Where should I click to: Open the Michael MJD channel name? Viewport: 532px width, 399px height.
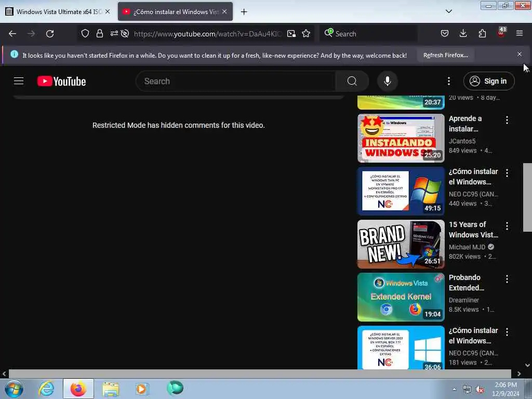(x=467, y=247)
